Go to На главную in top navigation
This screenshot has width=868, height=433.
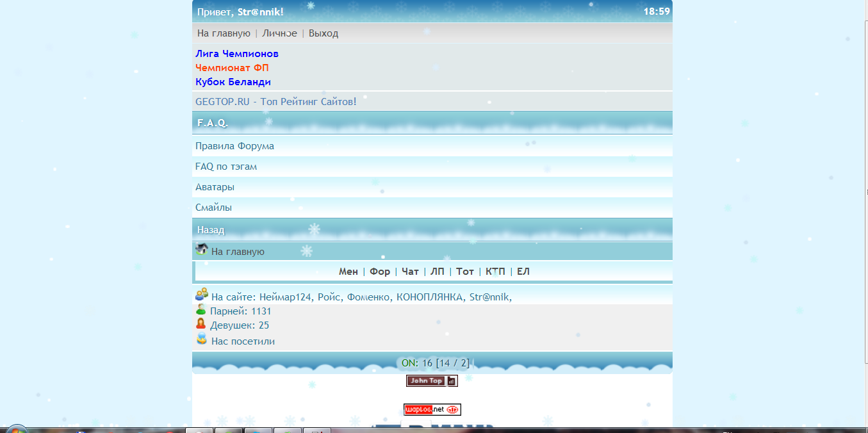pyautogui.click(x=224, y=33)
